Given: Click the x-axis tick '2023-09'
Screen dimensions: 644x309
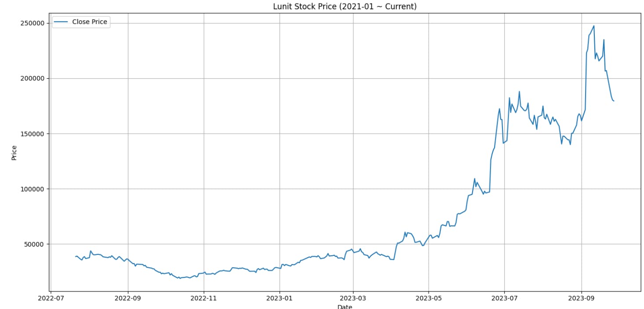Looking at the screenshot, I should coord(581,298).
